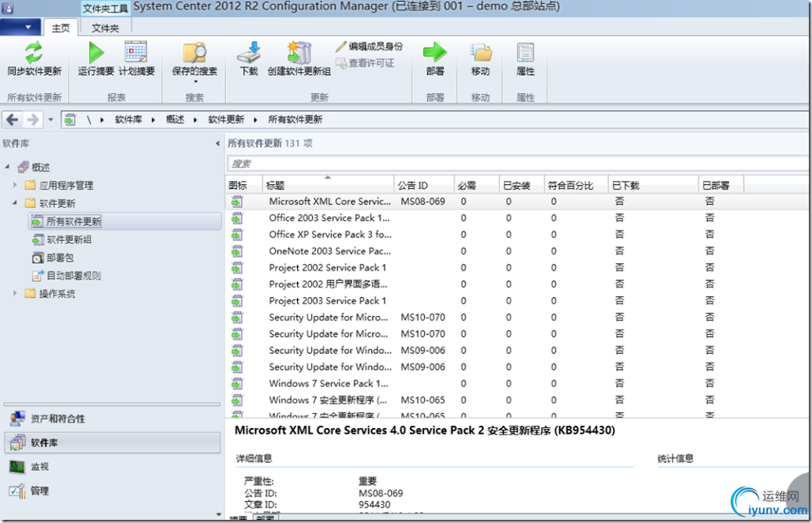Click 创建软件更新组 icon

click(x=299, y=52)
